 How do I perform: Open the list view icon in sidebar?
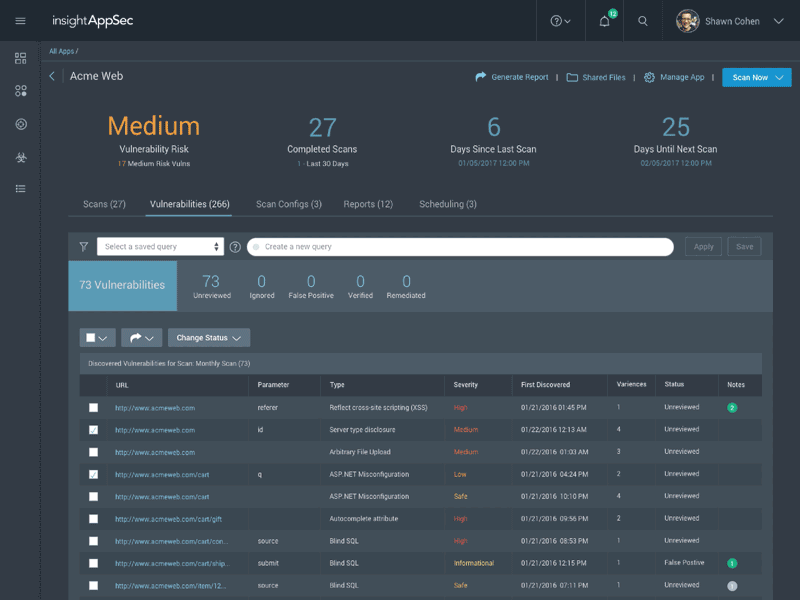19,188
